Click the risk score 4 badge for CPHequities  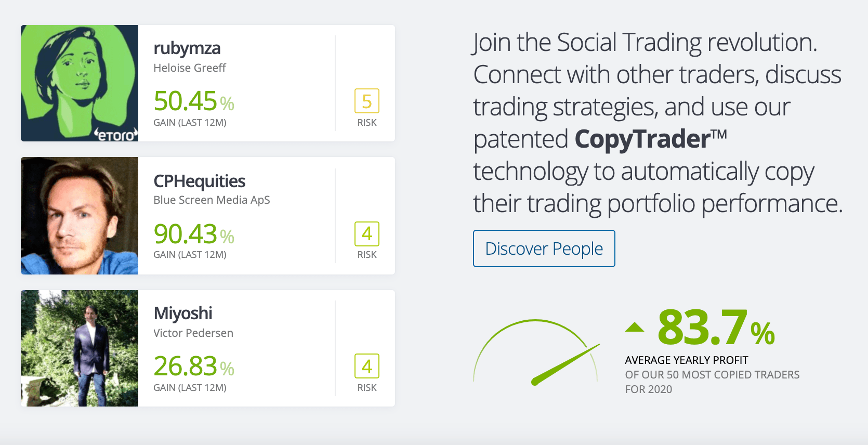[x=367, y=235]
